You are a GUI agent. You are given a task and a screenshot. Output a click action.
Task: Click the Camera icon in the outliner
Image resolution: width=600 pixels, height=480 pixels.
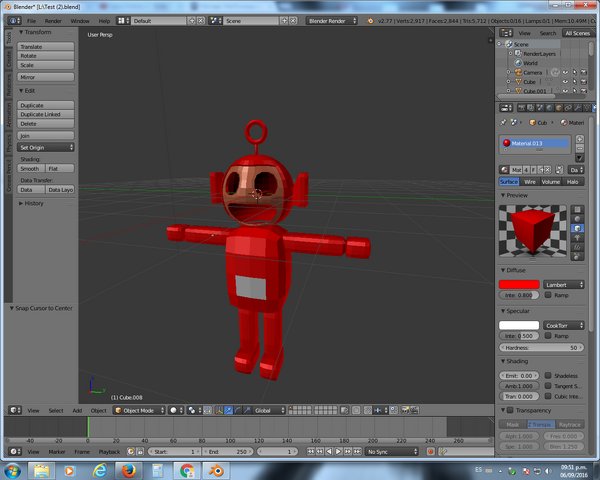pos(518,72)
